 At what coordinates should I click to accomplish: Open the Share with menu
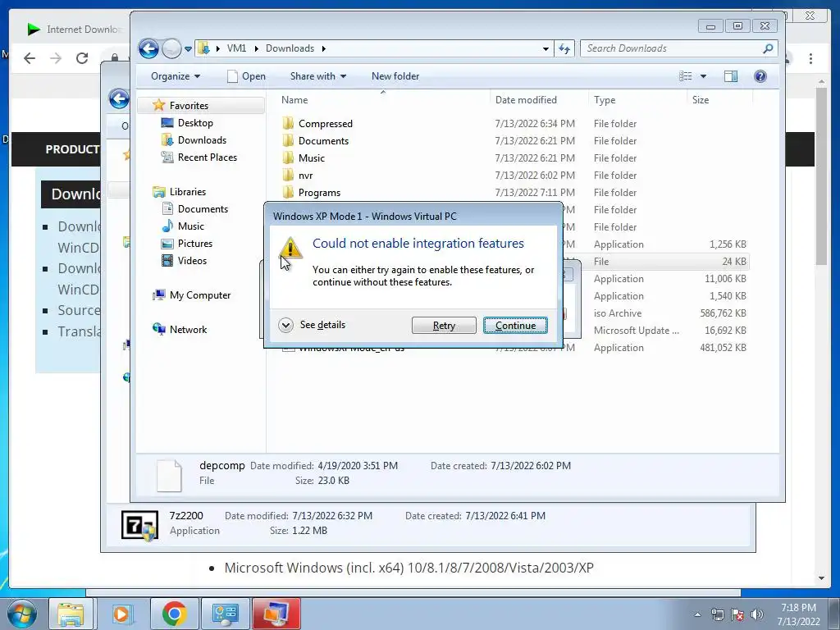318,76
